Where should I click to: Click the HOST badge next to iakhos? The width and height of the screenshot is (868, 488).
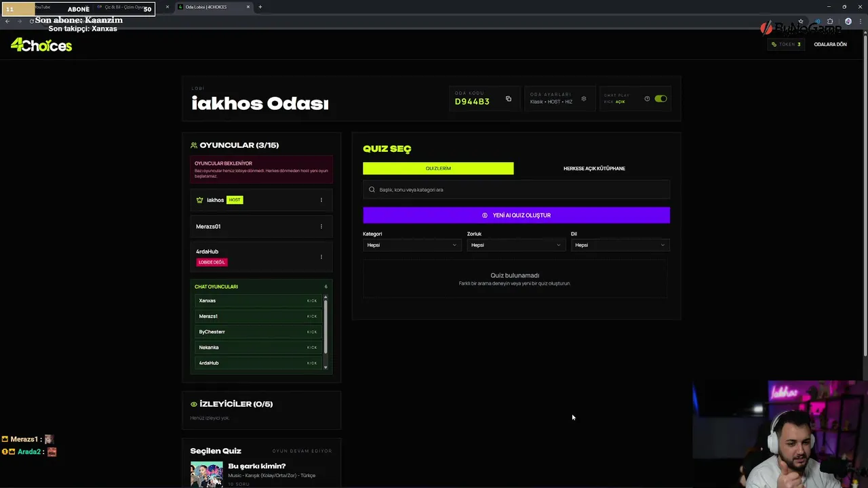(x=235, y=200)
